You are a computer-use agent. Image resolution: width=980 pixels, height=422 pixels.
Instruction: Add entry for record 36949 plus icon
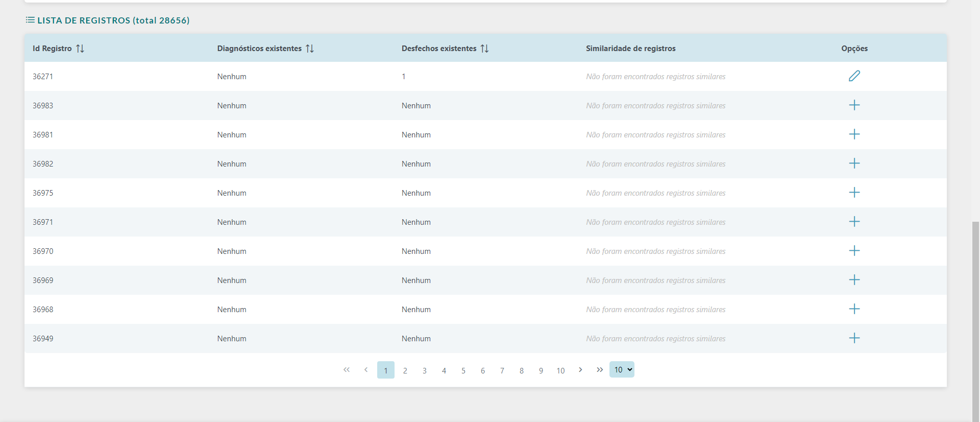(854, 338)
